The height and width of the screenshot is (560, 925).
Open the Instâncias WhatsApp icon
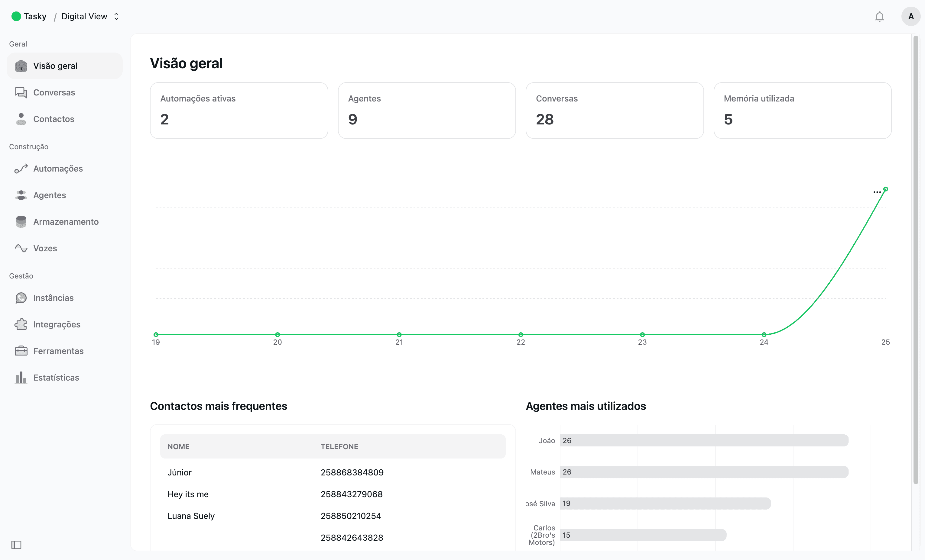click(x=21, y=298)
